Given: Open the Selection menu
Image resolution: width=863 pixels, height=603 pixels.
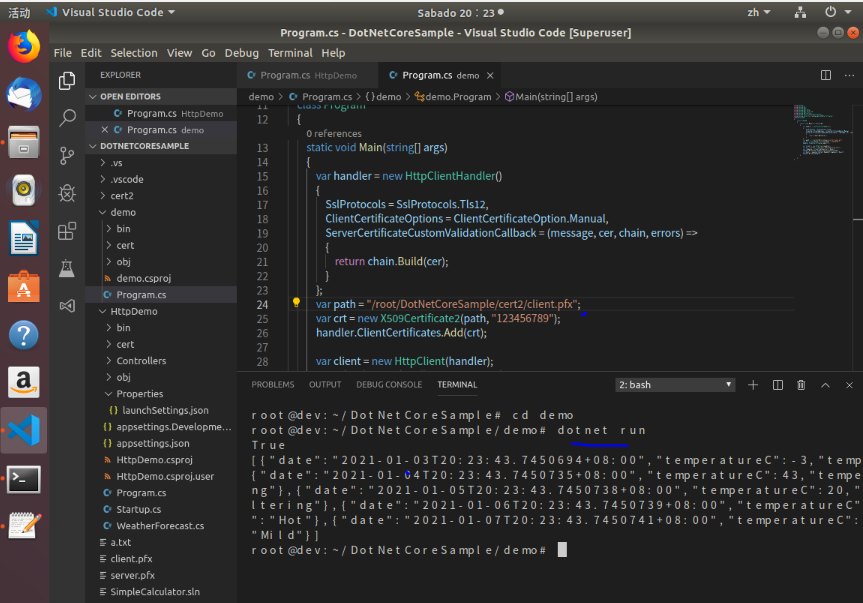Looking at the screenshot, I should click(134, 53).
